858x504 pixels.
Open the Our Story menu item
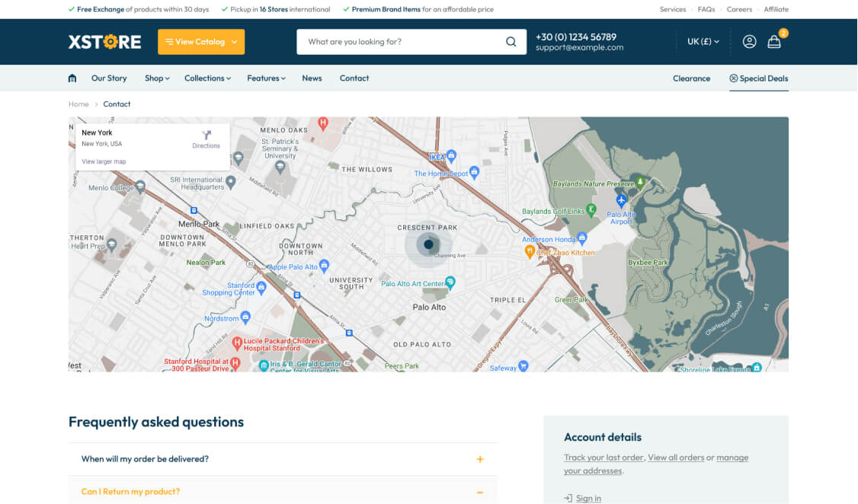tap(109, 78)
